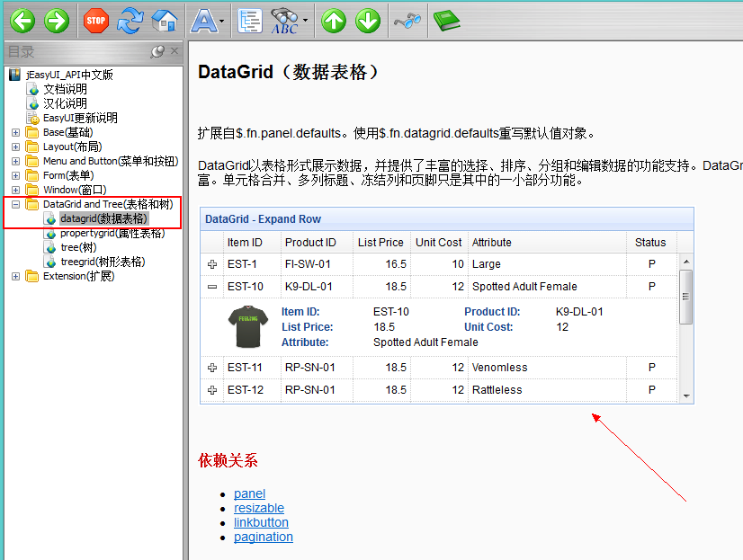The width and height of the screenshot is (743, 560).
Task: Select Extension(扩展) folder label
Action: (x=78, y=277)
